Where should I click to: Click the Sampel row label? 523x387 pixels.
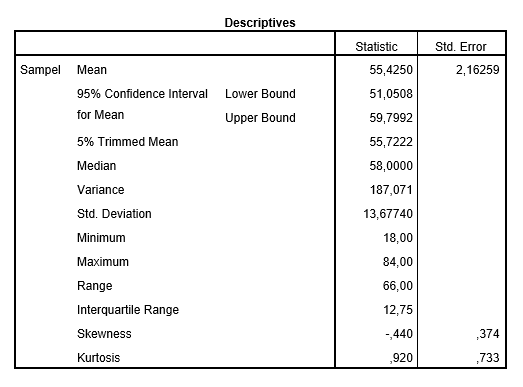[40, 70]
